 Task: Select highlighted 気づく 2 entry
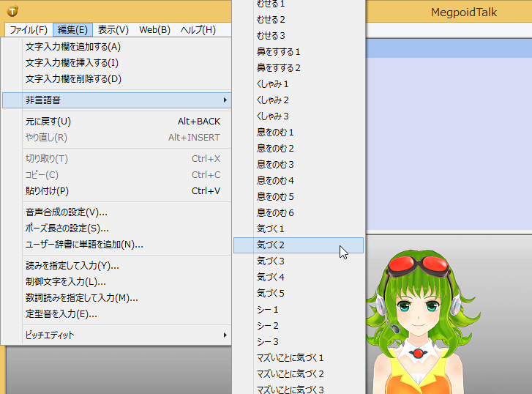tap(299, 245)
